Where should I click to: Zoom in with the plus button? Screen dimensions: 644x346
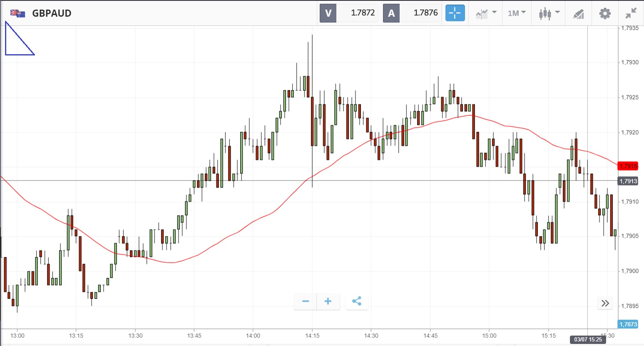328,301
